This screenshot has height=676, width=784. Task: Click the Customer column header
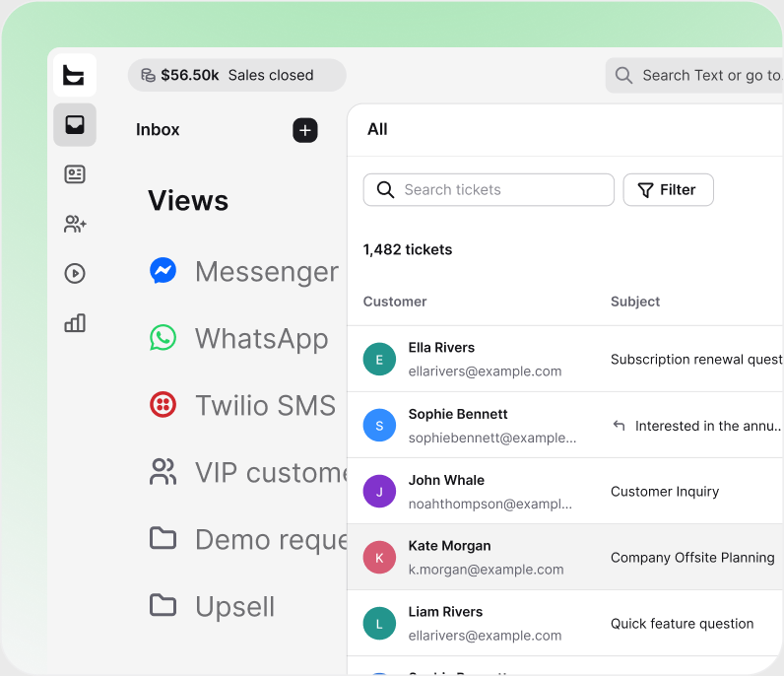click(x=395, y=302)
